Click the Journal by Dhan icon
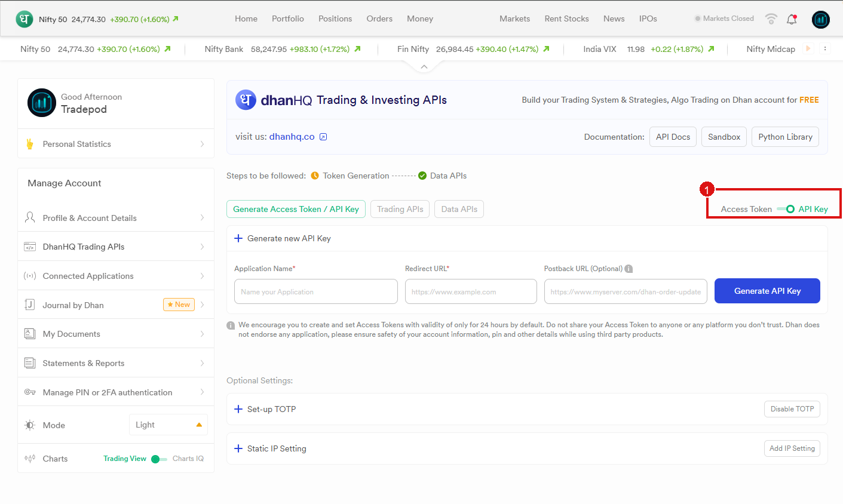Viewport: 843px width, 504px height. tap(30, 305)
